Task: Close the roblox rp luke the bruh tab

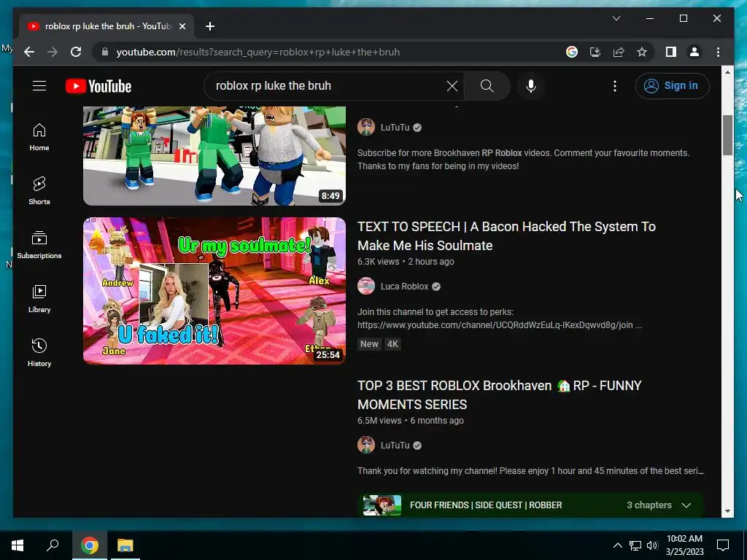Action: 182,26
